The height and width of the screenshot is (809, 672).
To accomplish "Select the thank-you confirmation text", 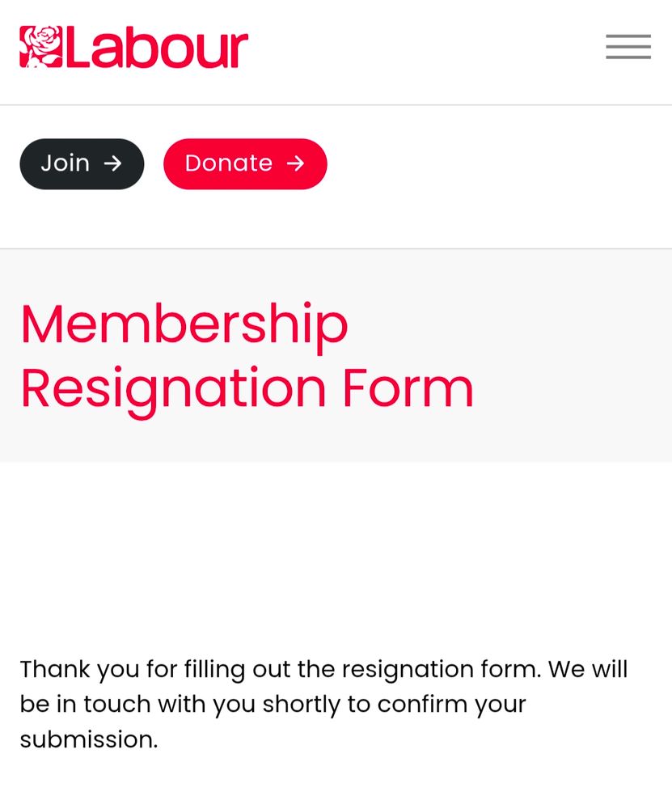I will (323, 704).
